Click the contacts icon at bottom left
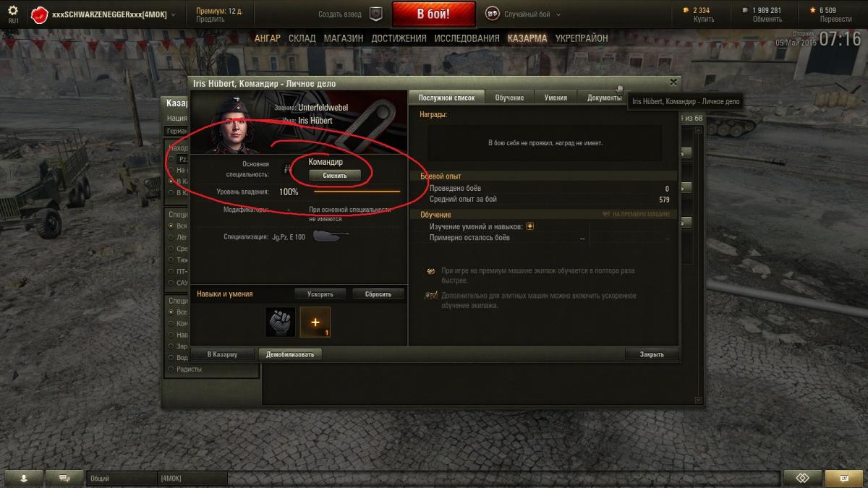 click(23, 478)
